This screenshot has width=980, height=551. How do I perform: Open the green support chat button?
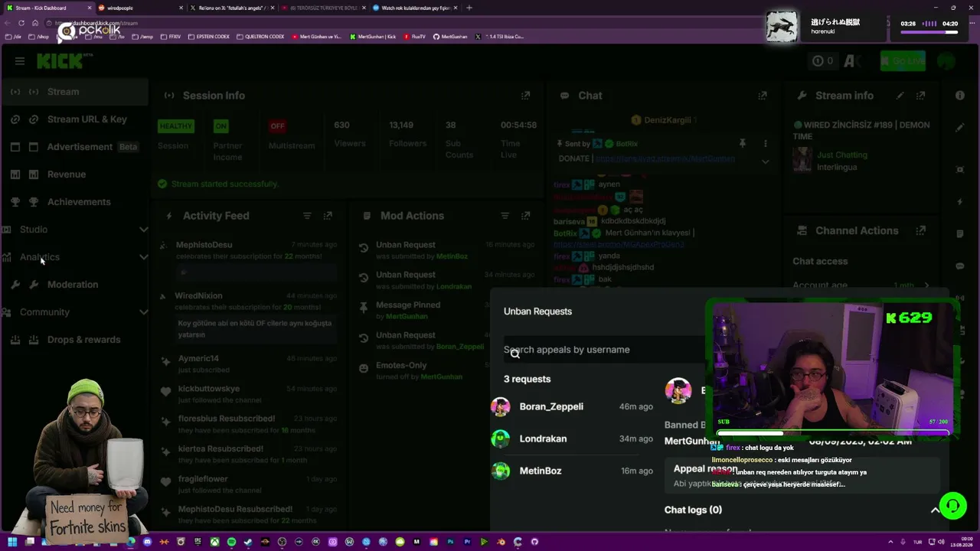pyautogui.click(x=952, y=506)
